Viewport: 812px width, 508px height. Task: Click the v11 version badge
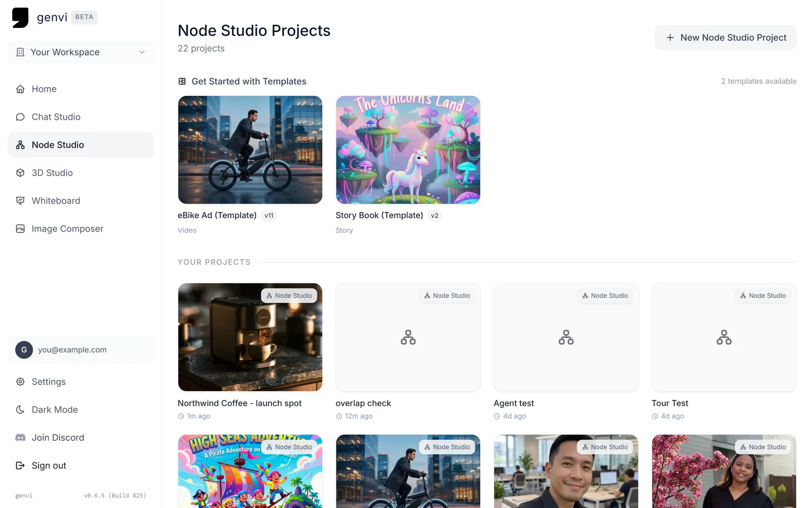269,215
